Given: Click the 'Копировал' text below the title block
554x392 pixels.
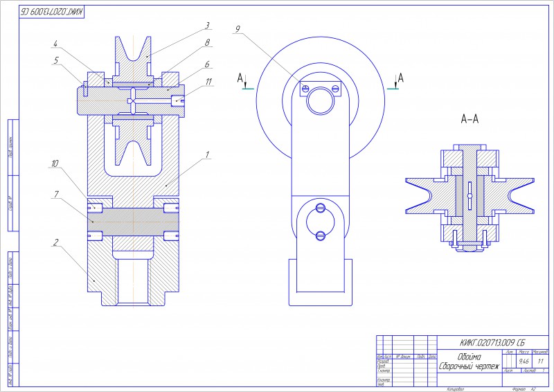Looking at the screenshot, I should tap(455, 389).
